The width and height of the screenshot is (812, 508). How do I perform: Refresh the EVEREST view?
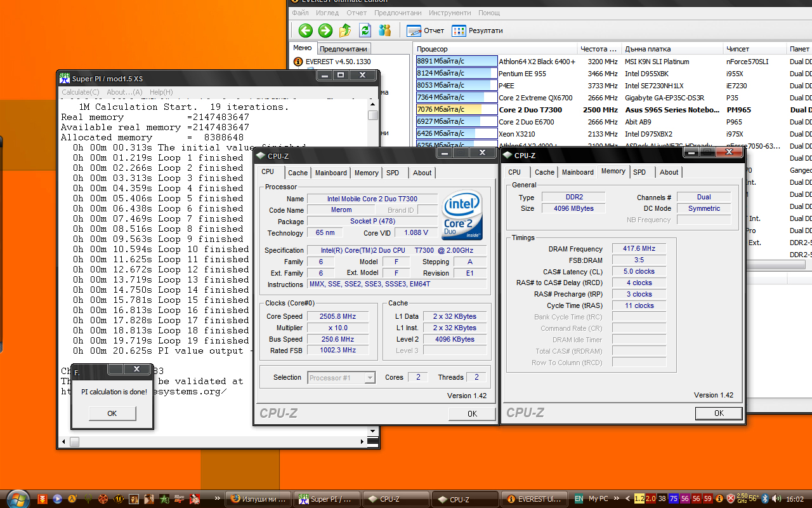tap(365, 30)
